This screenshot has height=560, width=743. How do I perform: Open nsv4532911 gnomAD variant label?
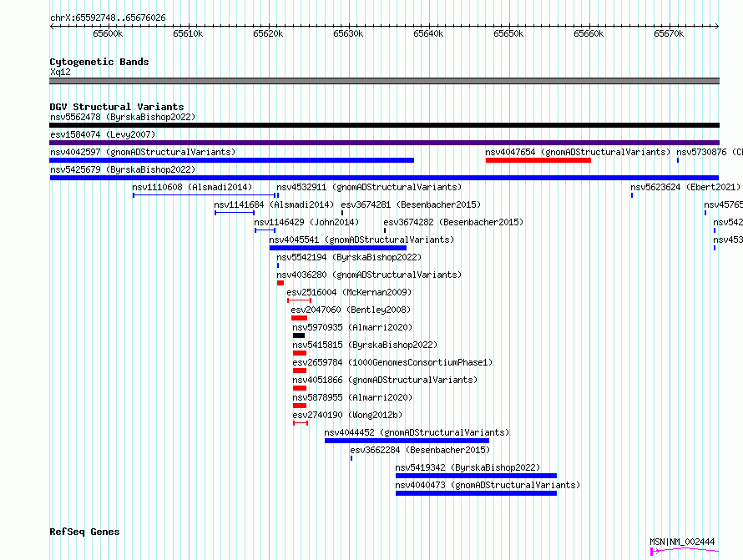369,187
